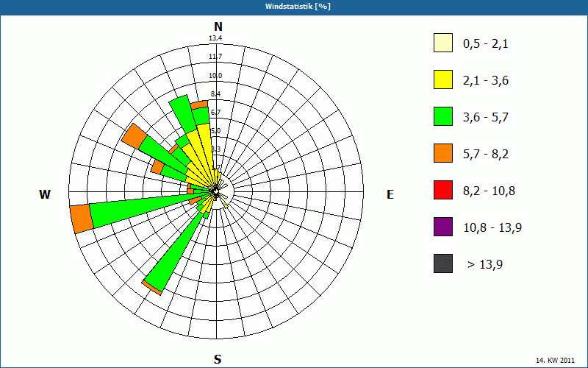This screenshot has width=588, height=368.
Task: Click the legend label 0,5 - 2,1
Action: (x=486, y=44)
